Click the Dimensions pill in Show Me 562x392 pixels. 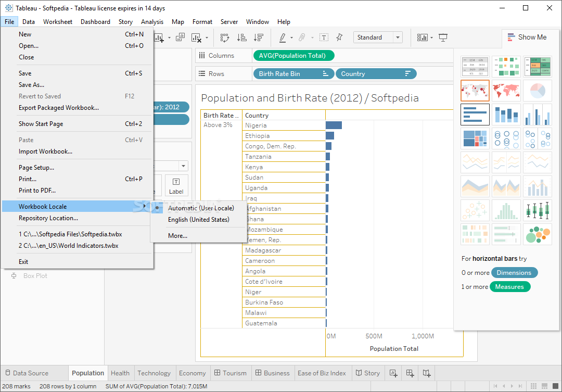pos(514,273)
